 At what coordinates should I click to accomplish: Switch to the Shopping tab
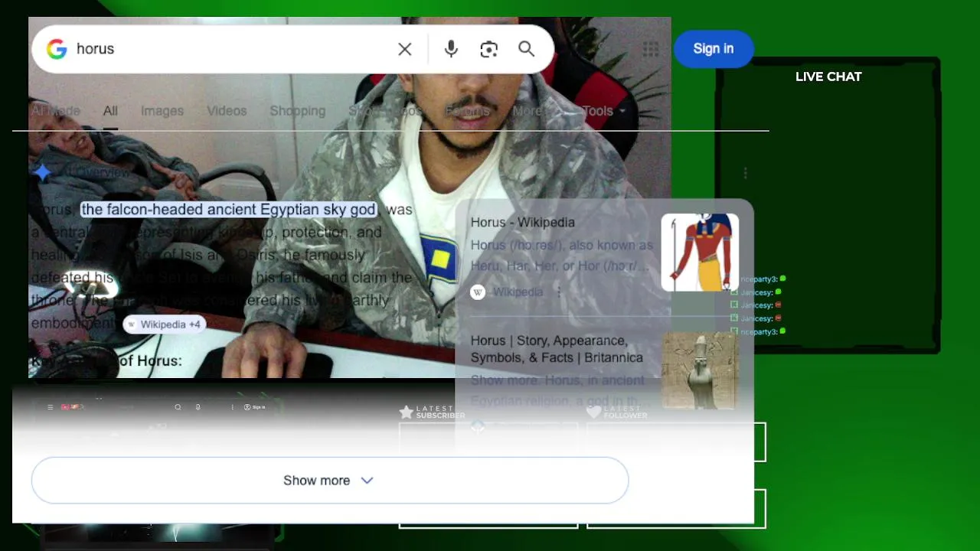coord(298,111)
